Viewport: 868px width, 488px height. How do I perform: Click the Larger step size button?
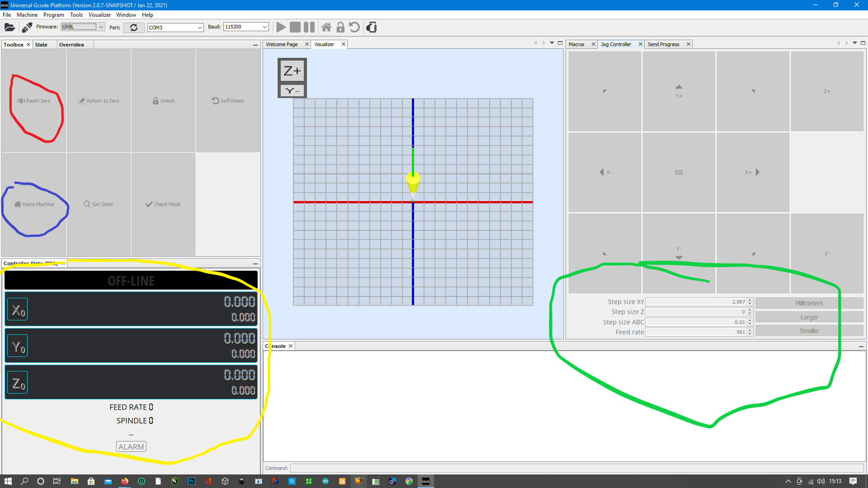(809, 317)
